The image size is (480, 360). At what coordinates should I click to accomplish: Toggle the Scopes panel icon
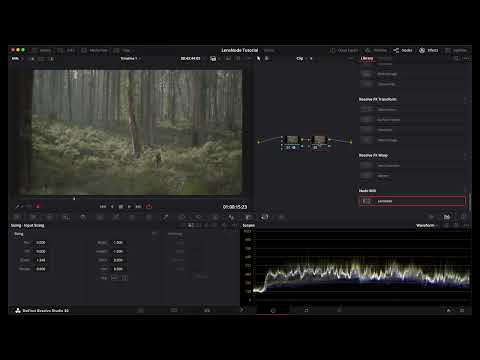pos(447,217)
